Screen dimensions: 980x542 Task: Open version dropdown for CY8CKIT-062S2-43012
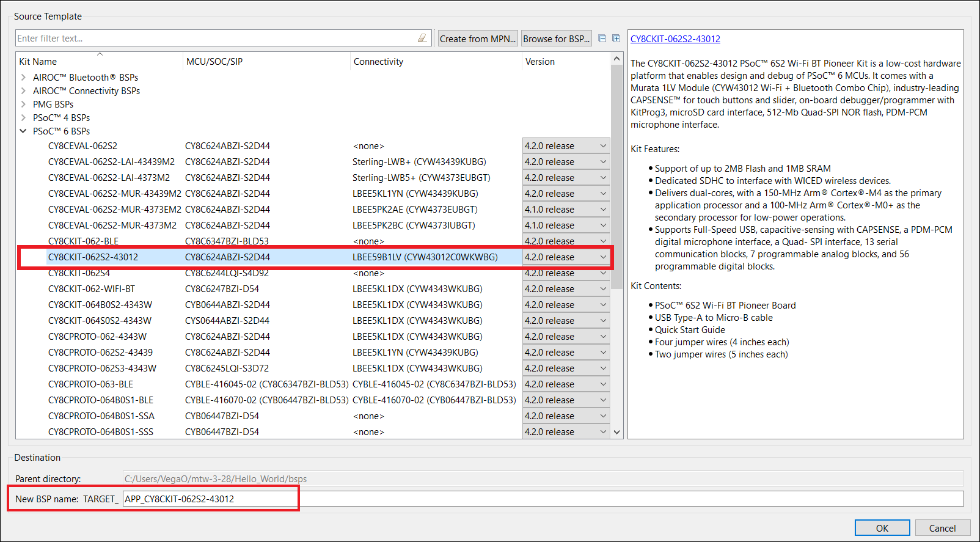coord(566,257)
